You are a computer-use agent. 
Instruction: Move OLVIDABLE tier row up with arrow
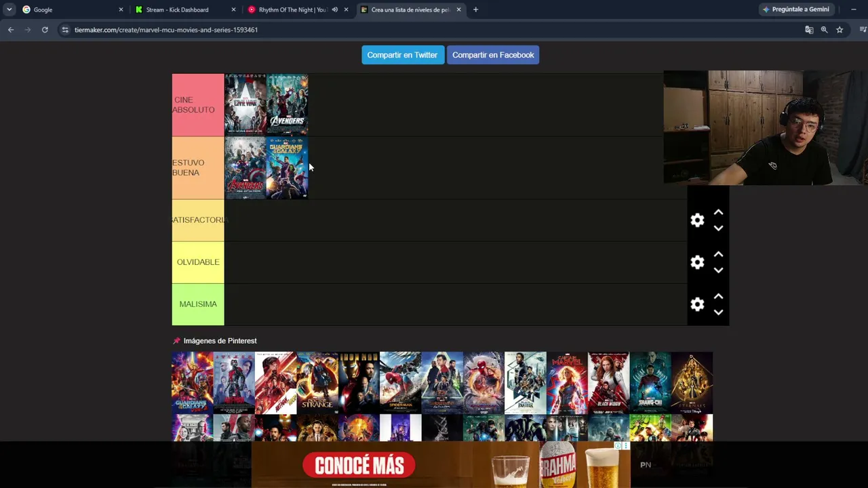(x=718, y=255)
